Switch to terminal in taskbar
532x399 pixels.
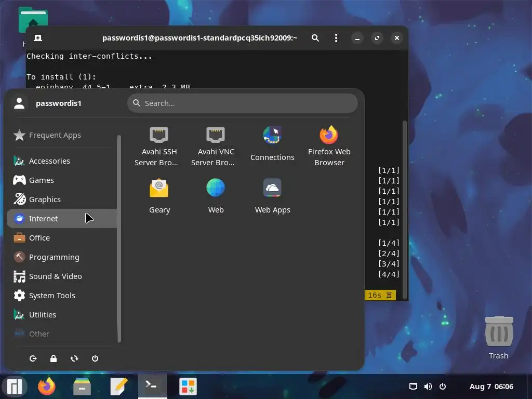point(152,386)
